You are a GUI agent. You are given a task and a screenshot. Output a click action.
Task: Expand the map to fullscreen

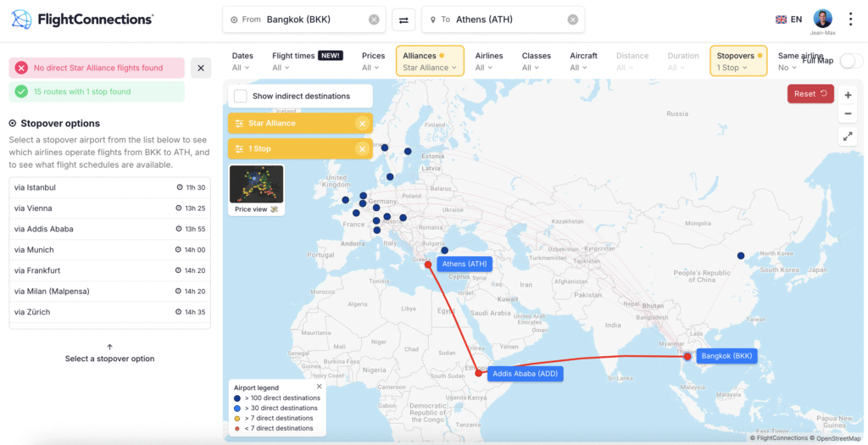point(849,136)
